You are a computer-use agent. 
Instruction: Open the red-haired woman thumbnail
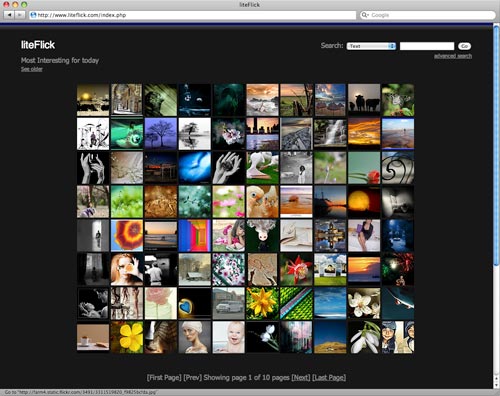(127, 269)
